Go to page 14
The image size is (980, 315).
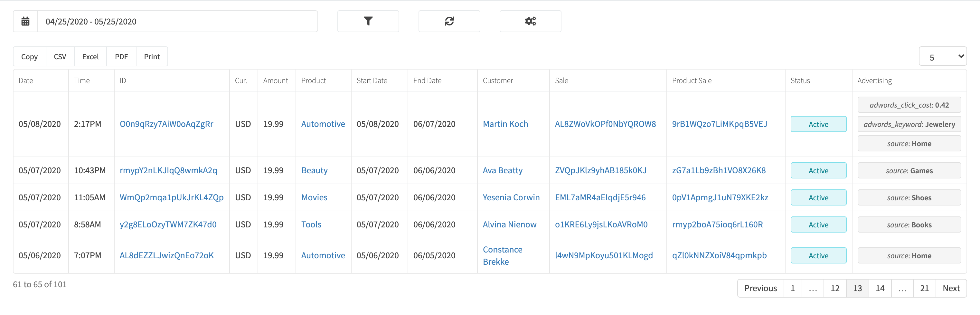click(x=880, y=288)
